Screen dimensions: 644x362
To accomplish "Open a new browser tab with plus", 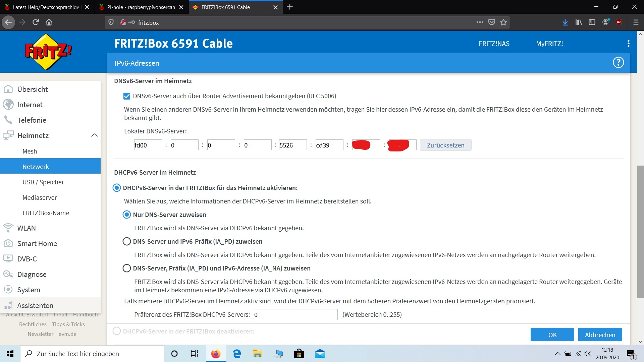I will tap(290, 7).
